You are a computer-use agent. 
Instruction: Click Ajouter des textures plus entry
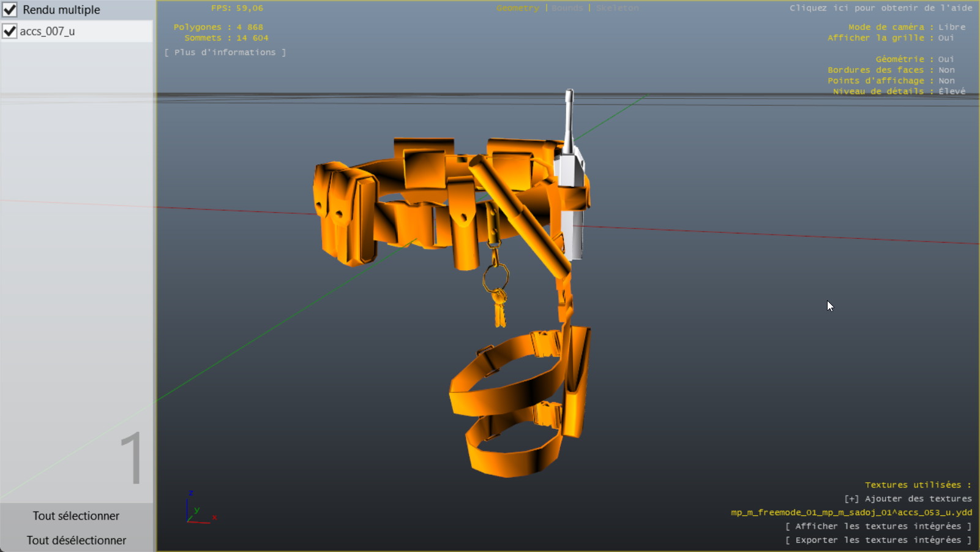point(908,499)
